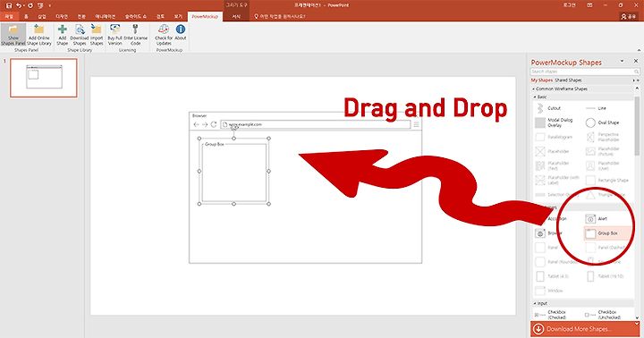
Task: Click the 공유 (Share) button
Action: (629, 16)
